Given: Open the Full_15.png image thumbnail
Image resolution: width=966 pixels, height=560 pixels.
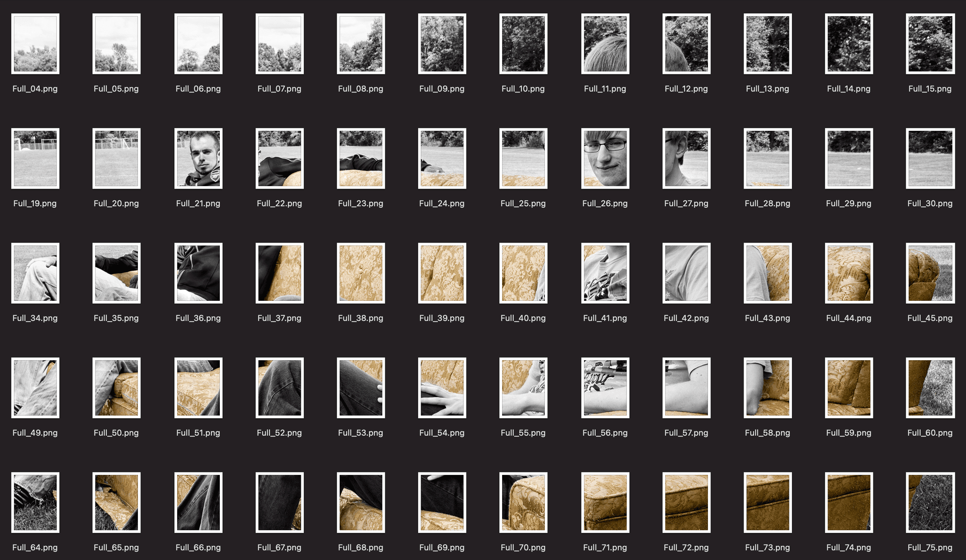Looking at the screenshot, I should (x=929, y=44).
